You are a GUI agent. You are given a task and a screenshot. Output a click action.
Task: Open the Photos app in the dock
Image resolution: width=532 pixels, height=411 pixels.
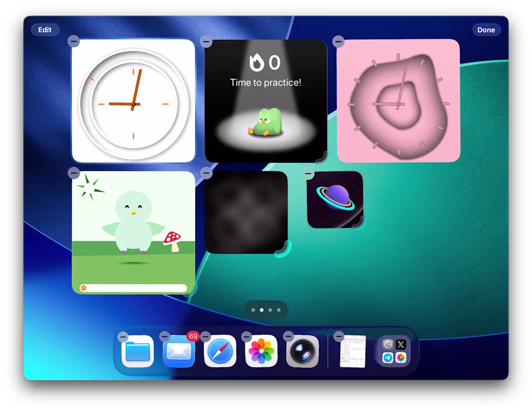[261, 351]
